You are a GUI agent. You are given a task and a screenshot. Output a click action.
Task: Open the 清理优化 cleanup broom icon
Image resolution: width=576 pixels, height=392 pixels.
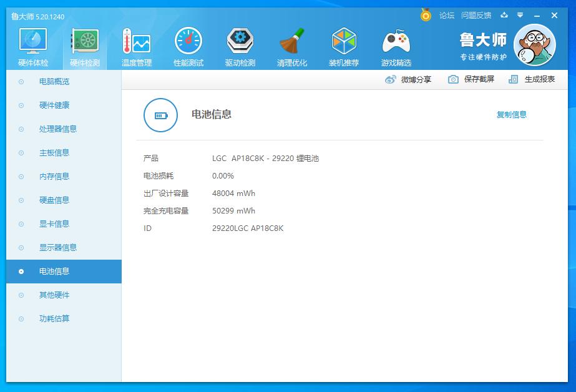coord(292,47)
